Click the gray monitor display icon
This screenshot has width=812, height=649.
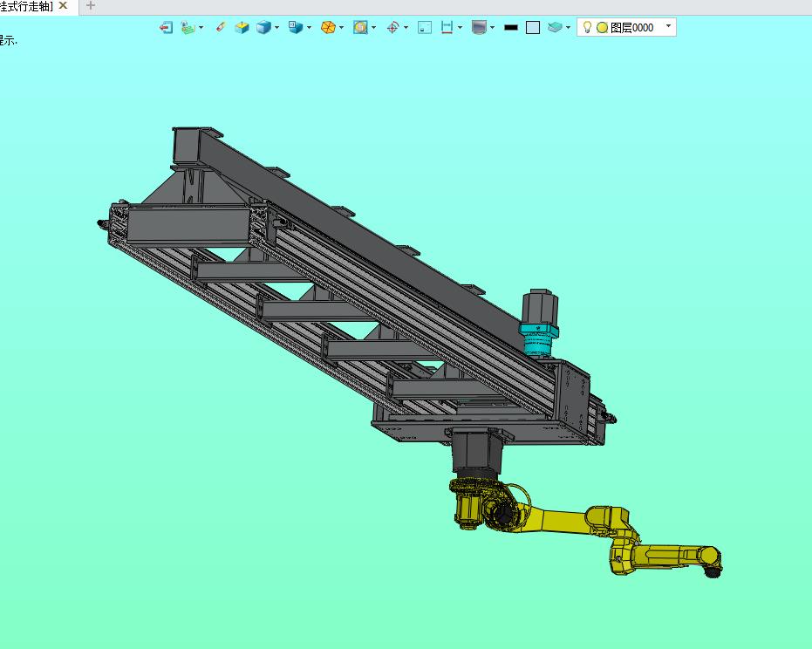point(479,27)
